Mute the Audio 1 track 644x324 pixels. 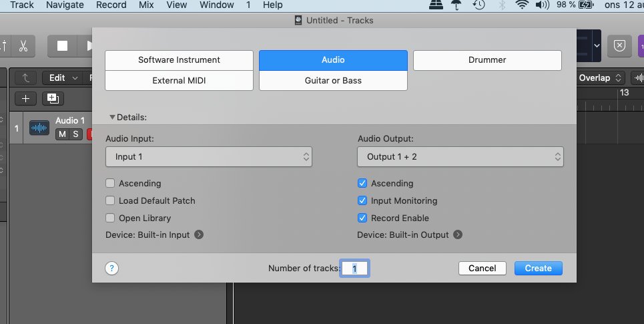click(62, 134)
